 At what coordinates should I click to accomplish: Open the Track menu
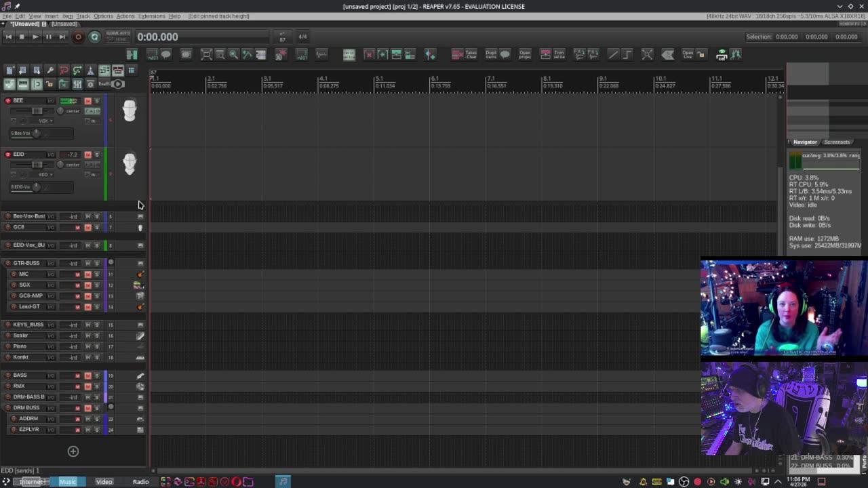pos(83,16)
